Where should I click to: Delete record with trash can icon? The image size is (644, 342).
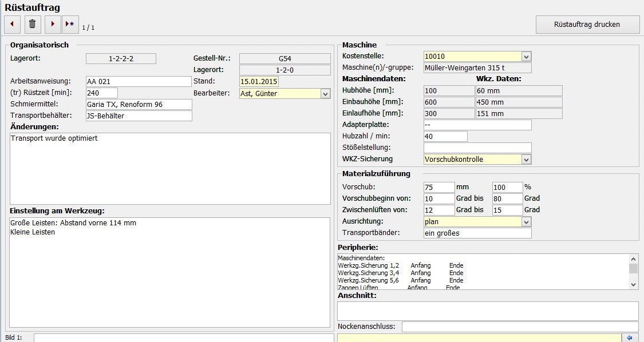point(33,25)
